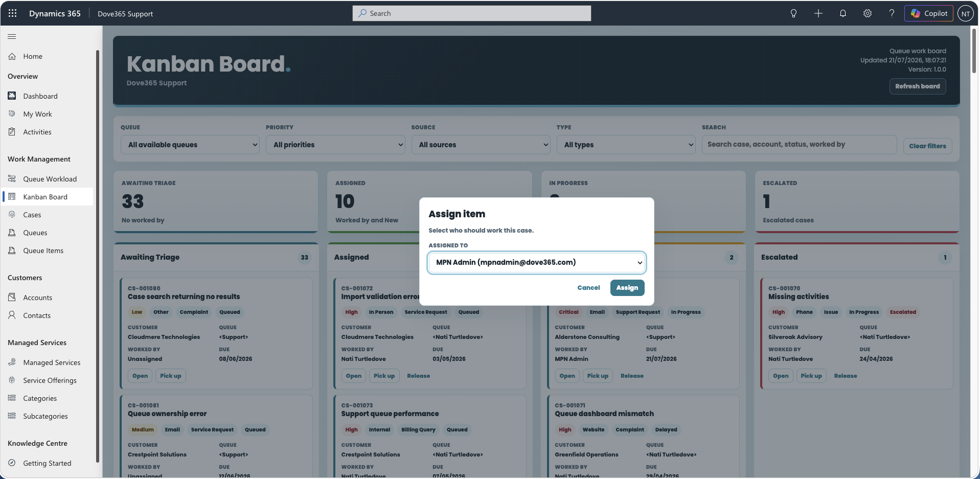Open Service Offerings in sidebar
The image size is (980, 479).
(x=50, y=380)
